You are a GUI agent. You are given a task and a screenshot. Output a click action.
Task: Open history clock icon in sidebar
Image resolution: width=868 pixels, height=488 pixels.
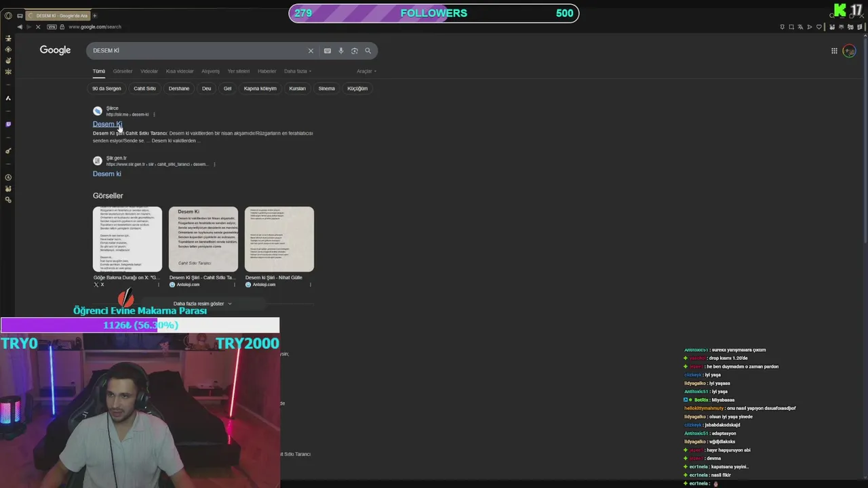(8, 178)
